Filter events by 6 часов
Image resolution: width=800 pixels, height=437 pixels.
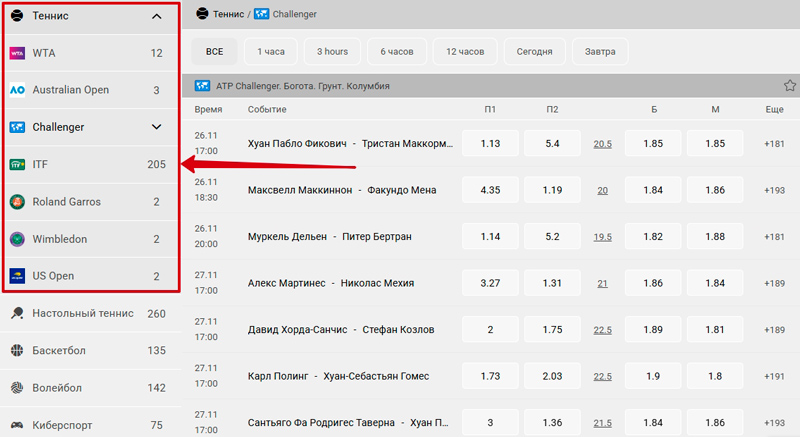[396, 51]
